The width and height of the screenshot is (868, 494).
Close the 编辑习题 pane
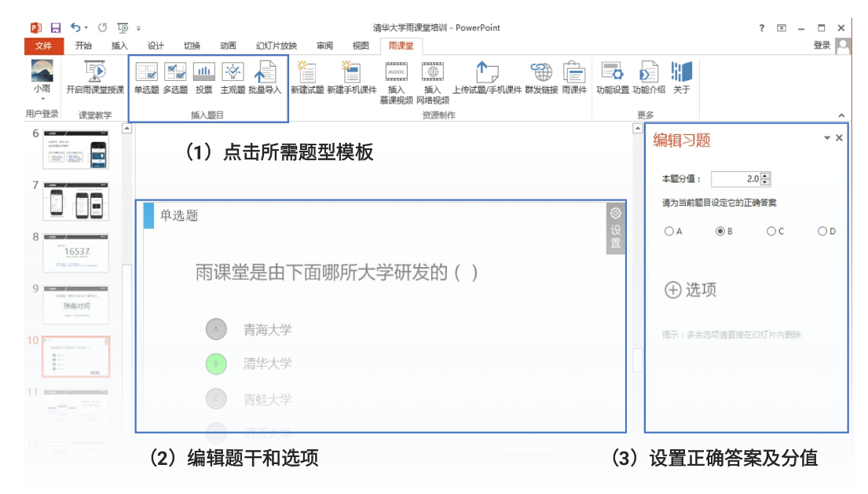point(839,137)
